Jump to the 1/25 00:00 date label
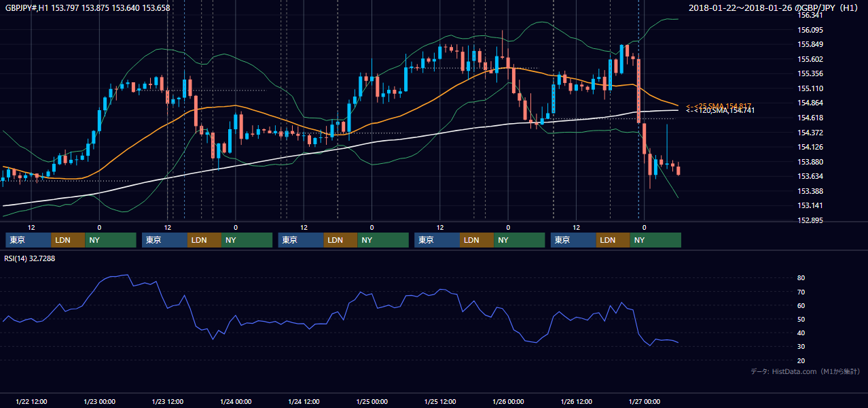This screenshot has height=408, width=868. 372,402
